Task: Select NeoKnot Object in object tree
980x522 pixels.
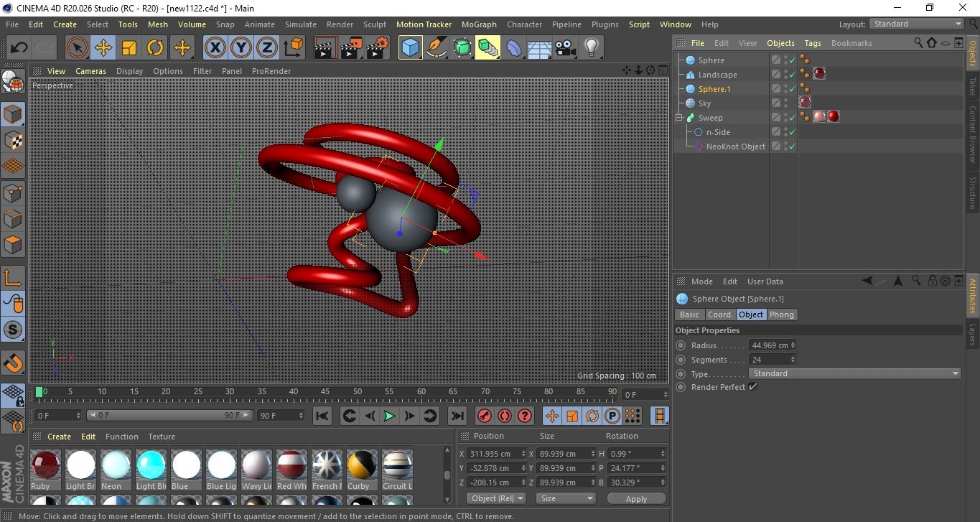Action: (735, 146)
